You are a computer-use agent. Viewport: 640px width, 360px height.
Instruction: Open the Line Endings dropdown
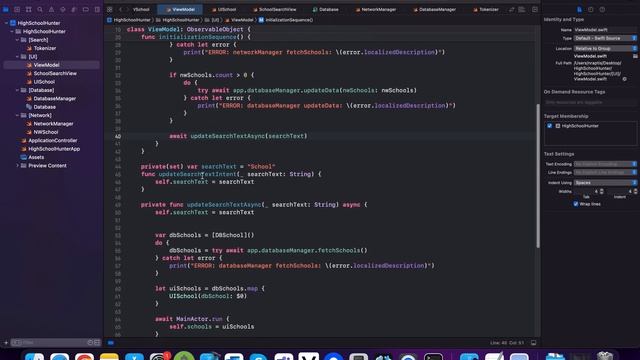pos(605,172)
